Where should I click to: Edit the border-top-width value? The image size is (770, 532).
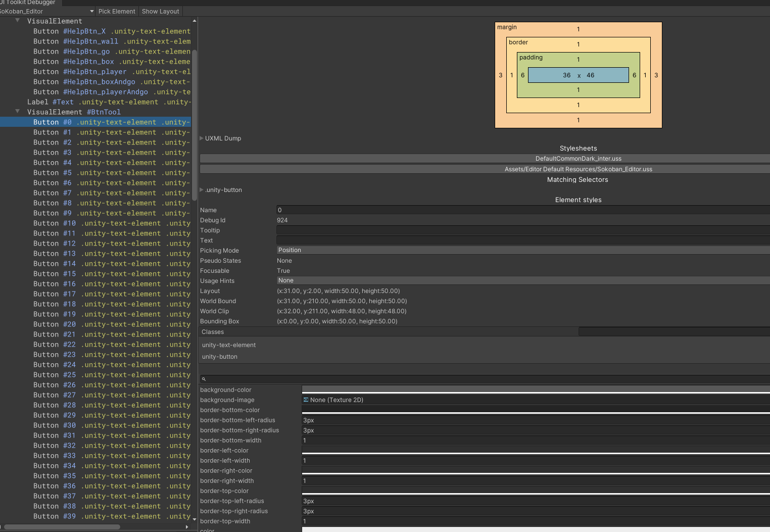[x=536, y=521]
